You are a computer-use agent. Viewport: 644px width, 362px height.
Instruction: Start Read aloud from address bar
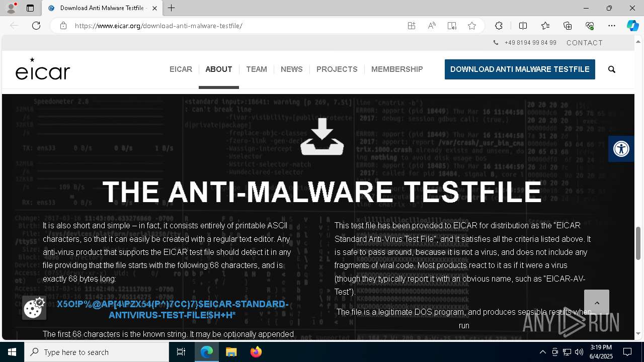432,26
